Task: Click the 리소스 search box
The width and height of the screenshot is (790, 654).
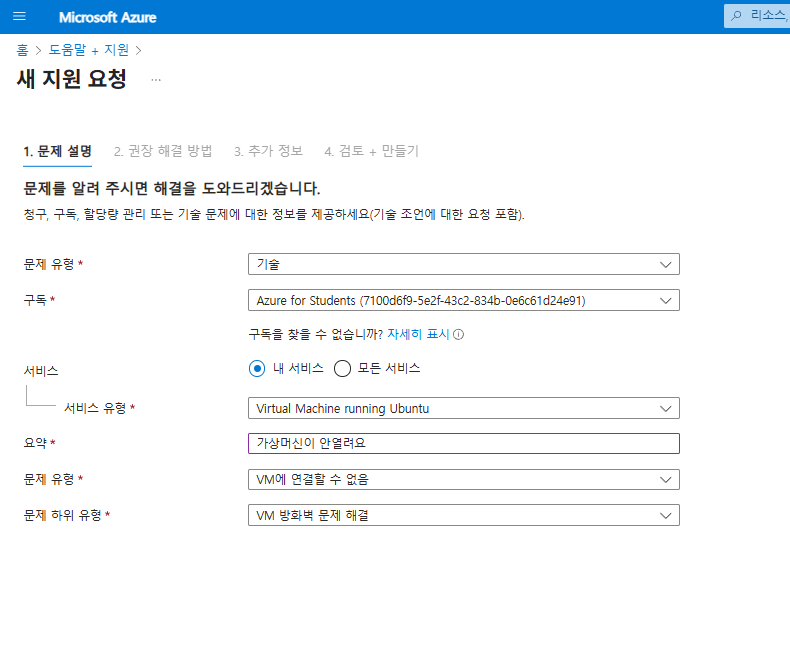Action: click(x=757, y=16)
